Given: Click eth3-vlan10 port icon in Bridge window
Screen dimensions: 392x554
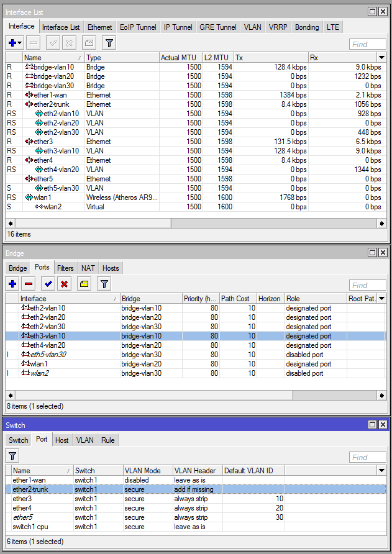Looking at the screenshot, I should click(25, 335).
